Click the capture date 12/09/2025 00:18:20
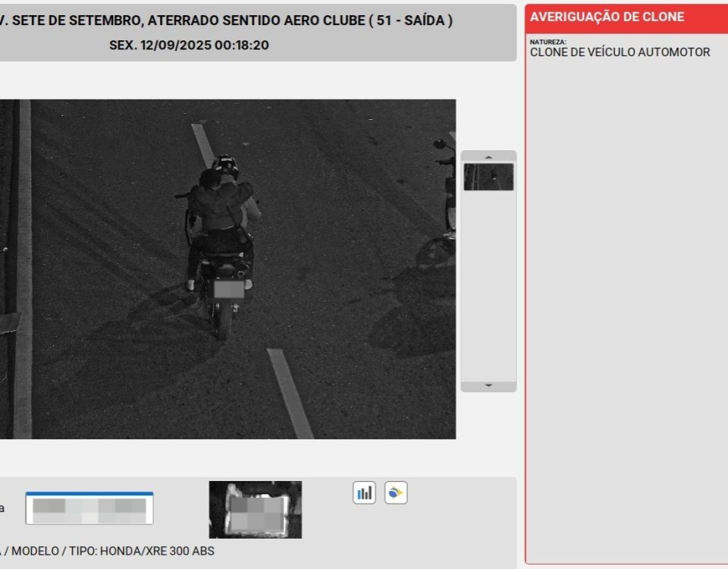The image size is (728, 569). (189, 46)
